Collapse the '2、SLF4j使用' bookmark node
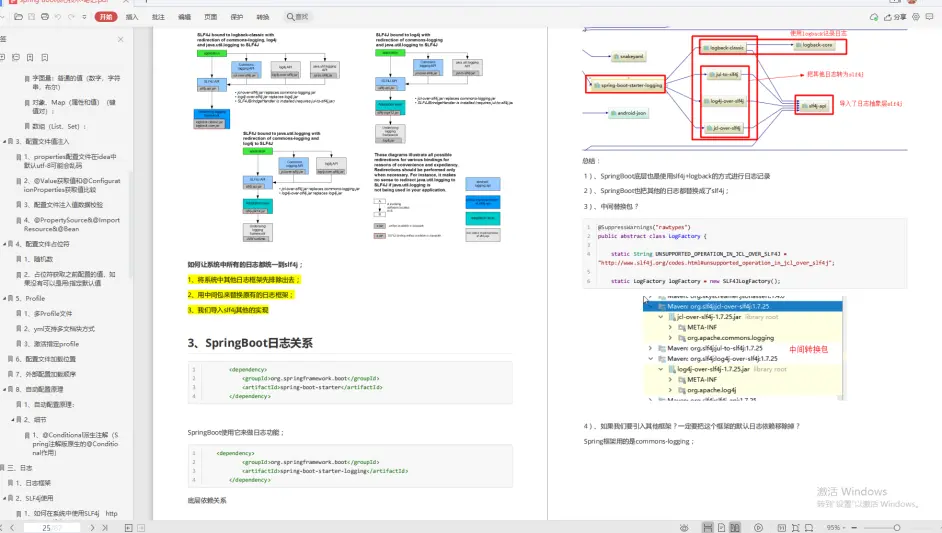Image resolution: width=942 pixels, height=533 pixels. [5, 498]
